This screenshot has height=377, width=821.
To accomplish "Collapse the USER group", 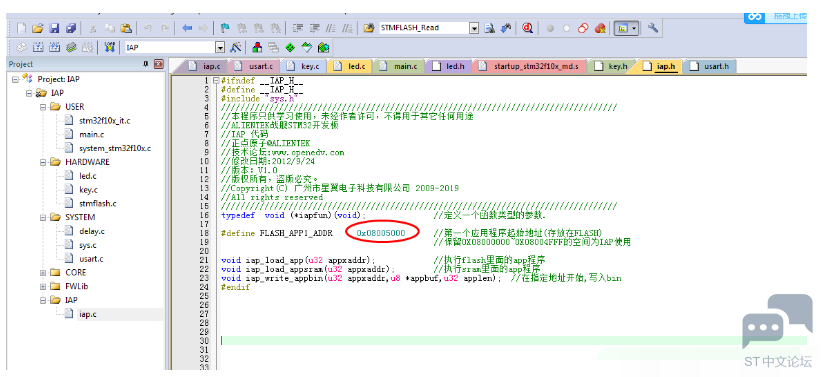I will (x=43, y=107).
